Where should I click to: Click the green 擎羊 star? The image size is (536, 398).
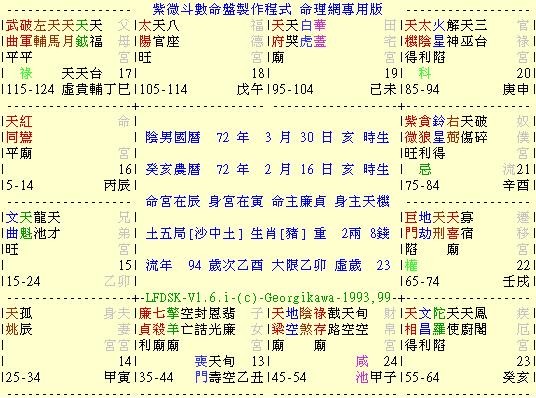173,321
